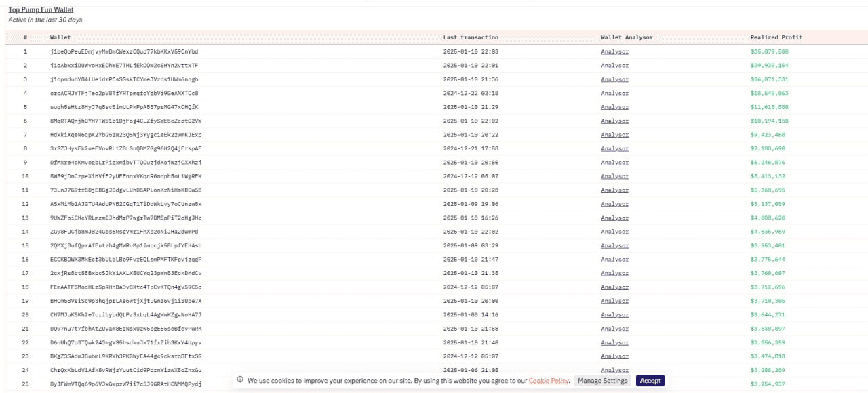This screenshot has width=868, height=393.
Task: Click the realized profit value in row 25
Action: 768,384
